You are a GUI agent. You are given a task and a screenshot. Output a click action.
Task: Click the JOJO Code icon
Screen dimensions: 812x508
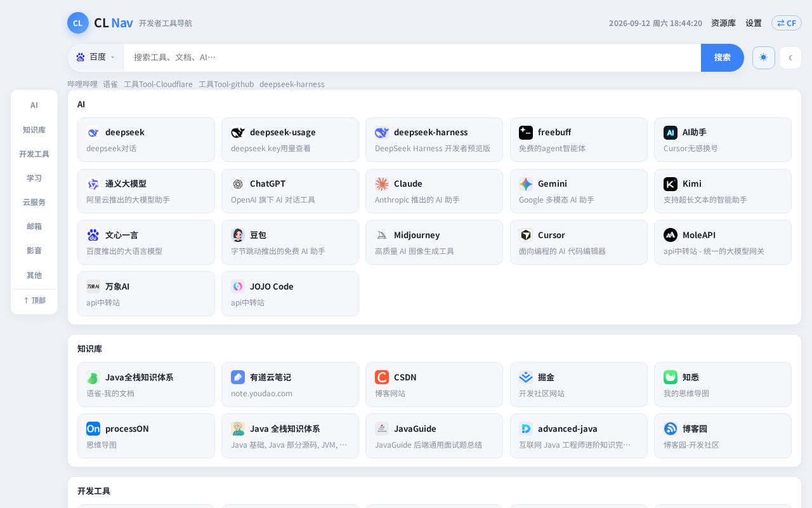click(238, 286)
